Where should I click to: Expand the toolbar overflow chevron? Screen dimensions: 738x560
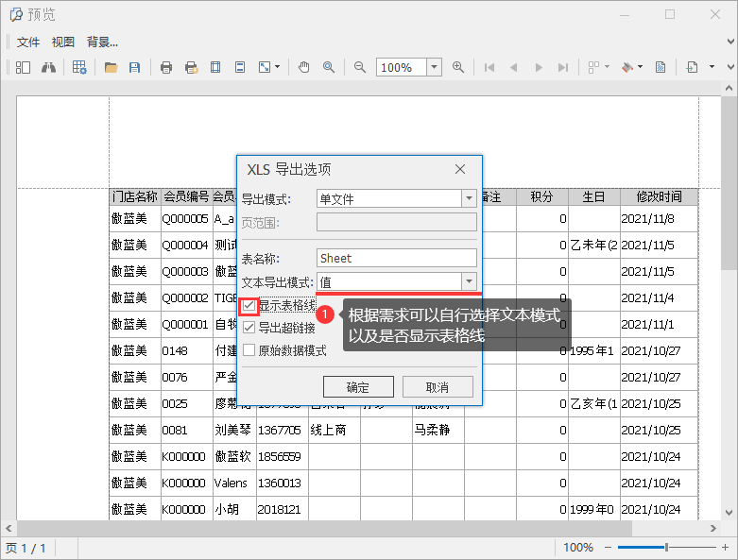tap(730, 67)
